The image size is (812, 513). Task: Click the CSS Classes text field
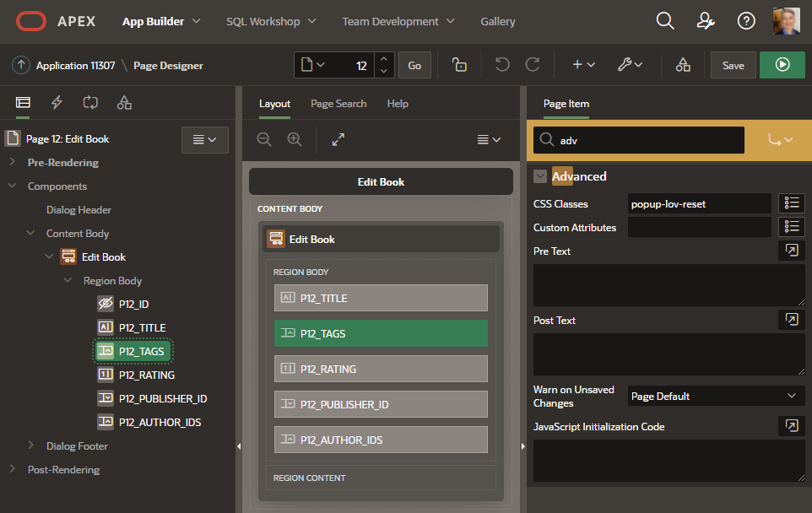699,203
